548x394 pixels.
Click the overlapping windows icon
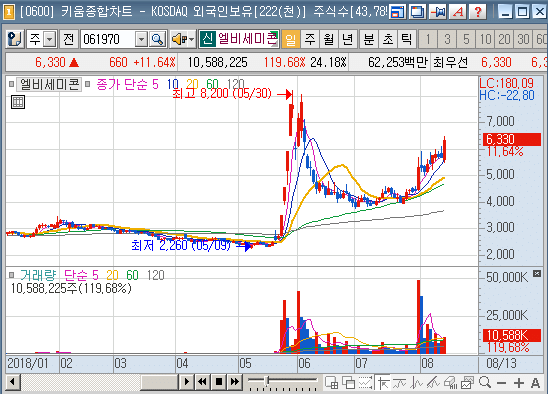click(348, 382)
